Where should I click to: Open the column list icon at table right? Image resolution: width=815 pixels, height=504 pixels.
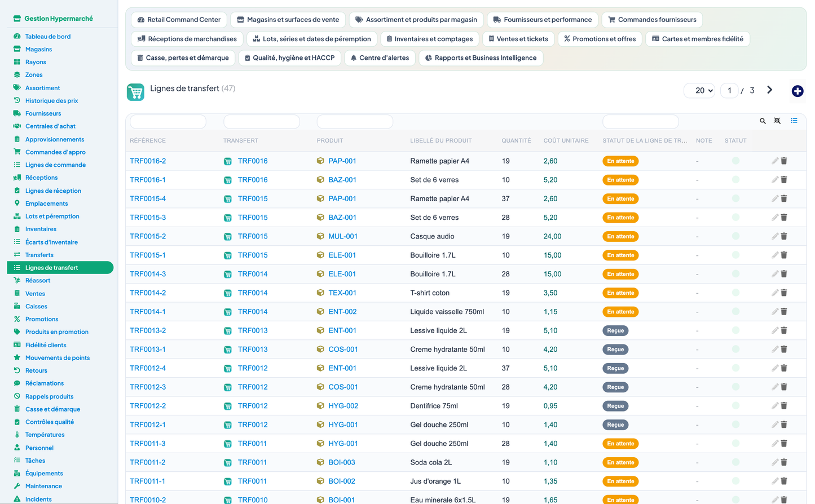click(x=794, y=121)
